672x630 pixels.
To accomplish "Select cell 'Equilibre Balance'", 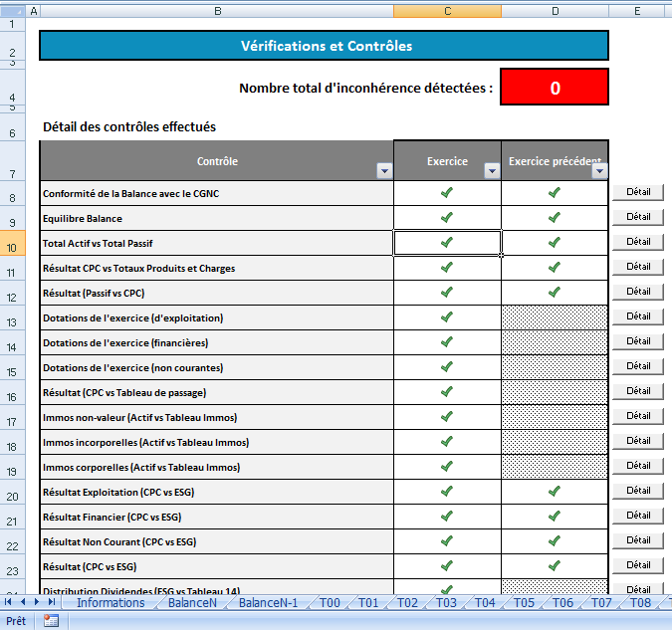I will [217, 218].
